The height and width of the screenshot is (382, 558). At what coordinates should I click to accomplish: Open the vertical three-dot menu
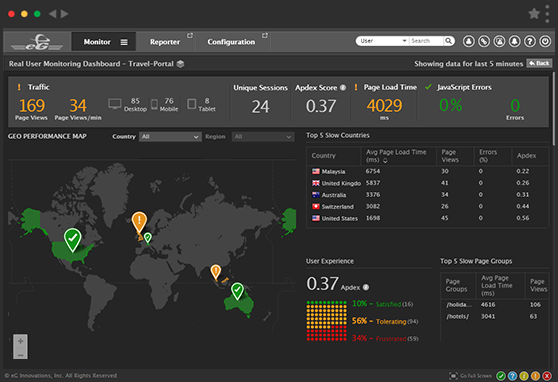[547, 14]
